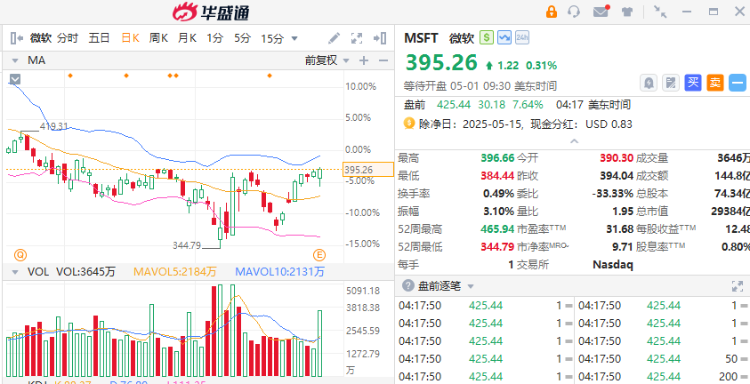
Task: Open the note icon beside alert bell
Action: (x=671, y=83)
